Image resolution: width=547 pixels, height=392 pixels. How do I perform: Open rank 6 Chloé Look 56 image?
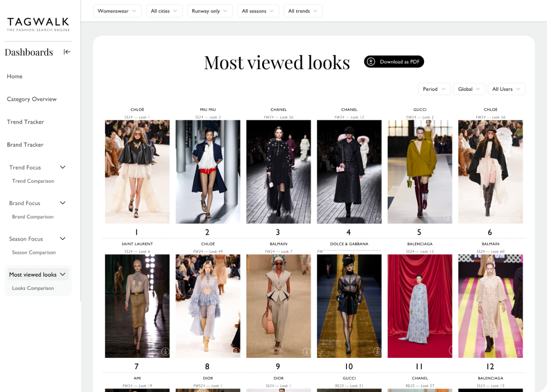click(490, 172)
